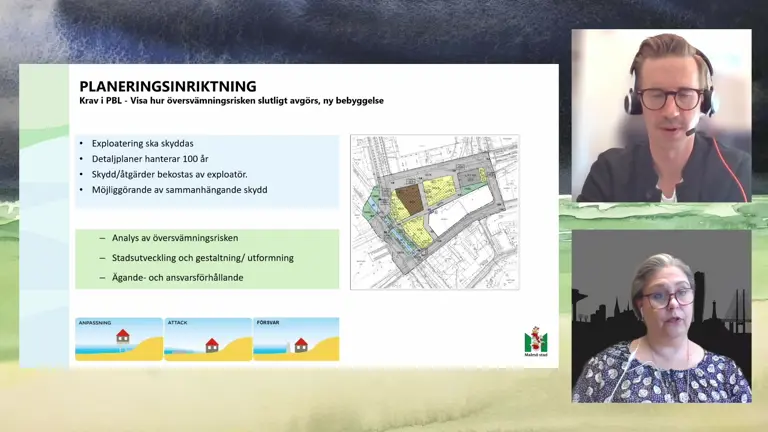Click the yellow-green block on the map
Viewport: 768px width, 432px height.
438,190
